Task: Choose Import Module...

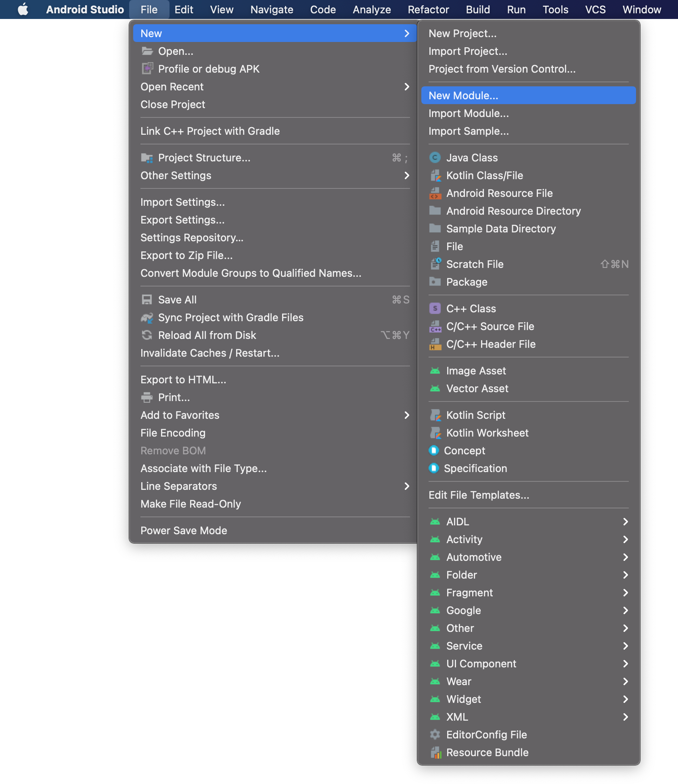Action: point(528,113)
